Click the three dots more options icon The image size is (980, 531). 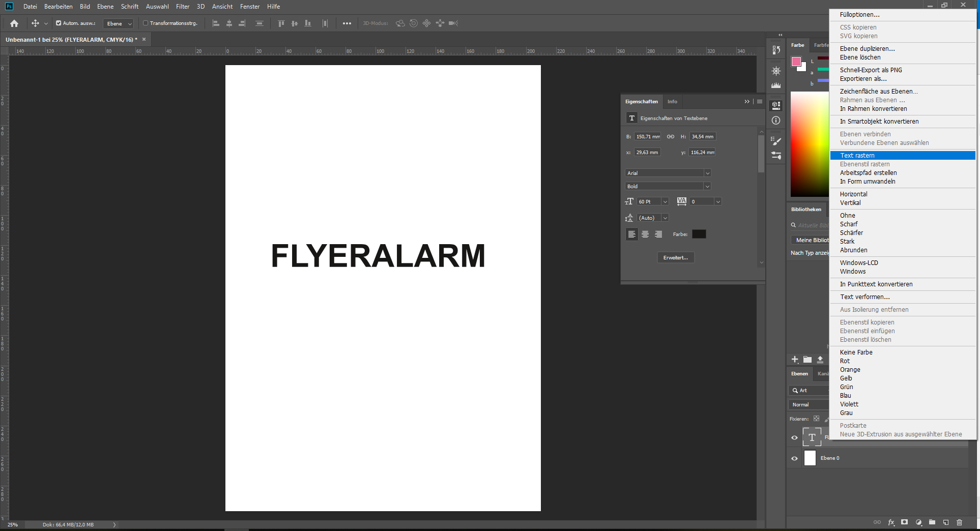(x=347, y=23)
